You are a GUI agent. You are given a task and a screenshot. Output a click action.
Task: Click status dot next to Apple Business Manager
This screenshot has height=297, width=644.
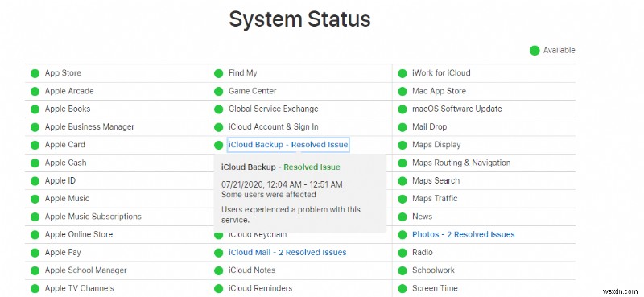(35, 127)
